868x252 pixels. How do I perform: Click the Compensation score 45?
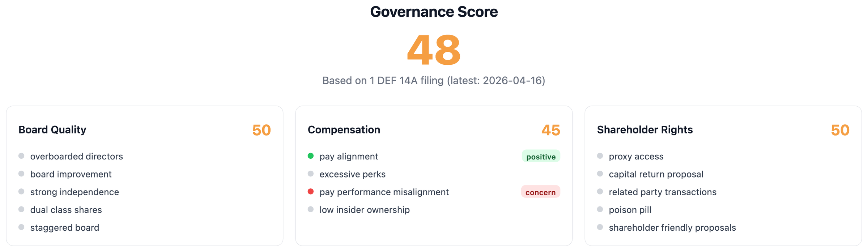pyautogui.click(x=551, y=130)
